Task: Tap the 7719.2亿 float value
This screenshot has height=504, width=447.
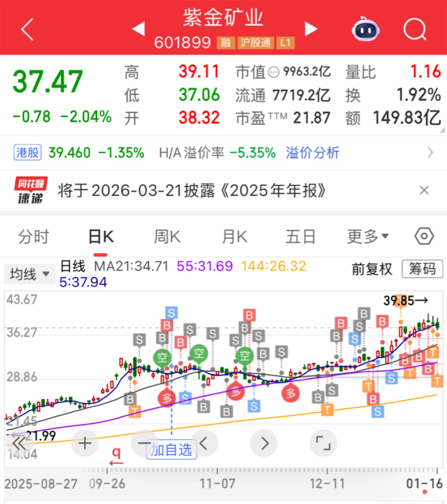Action: (x=302, y=95)
